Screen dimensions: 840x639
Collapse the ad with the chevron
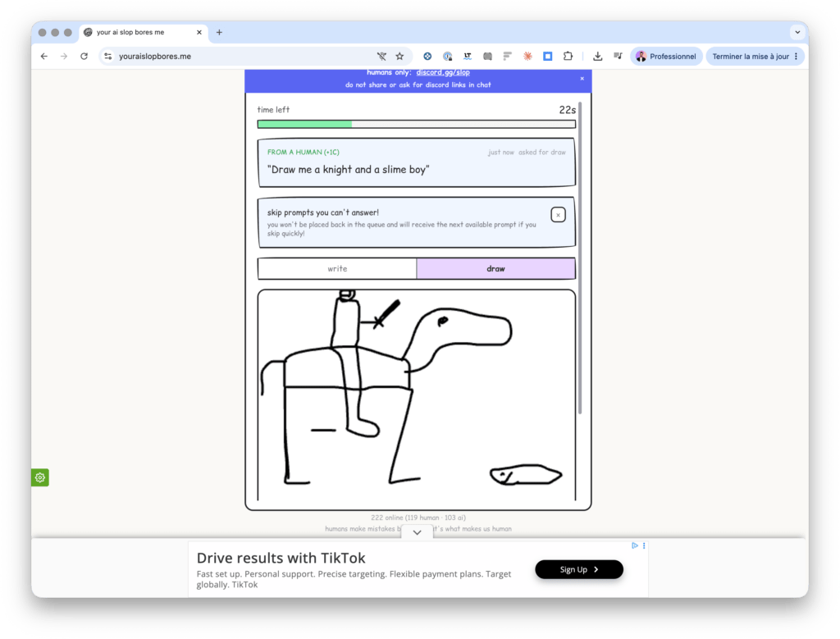point(417,532)
